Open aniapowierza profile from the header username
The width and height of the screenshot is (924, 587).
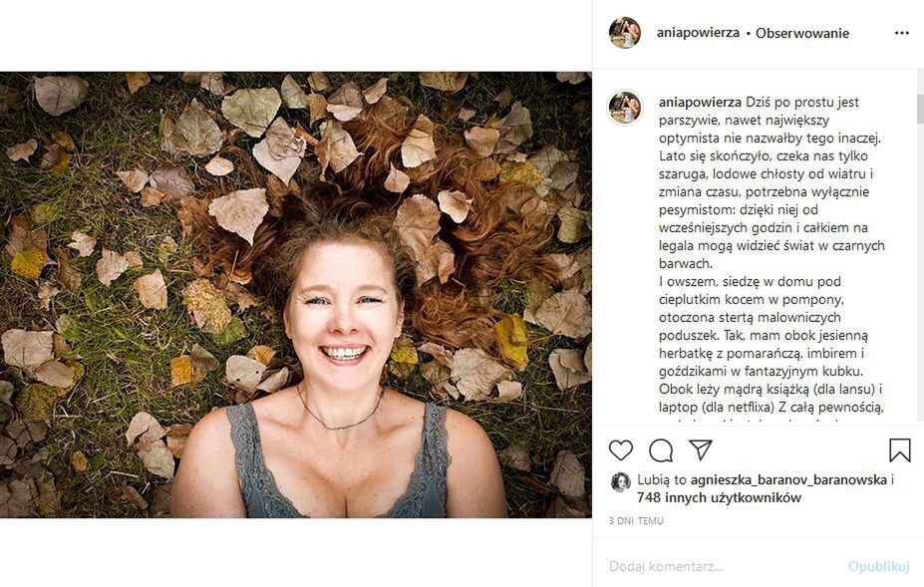(698, 33)
